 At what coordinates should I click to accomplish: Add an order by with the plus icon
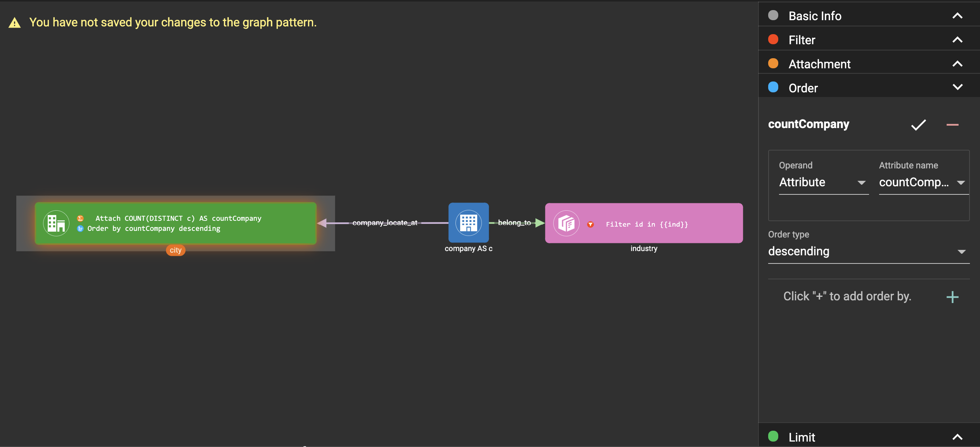tap(952, 297)
